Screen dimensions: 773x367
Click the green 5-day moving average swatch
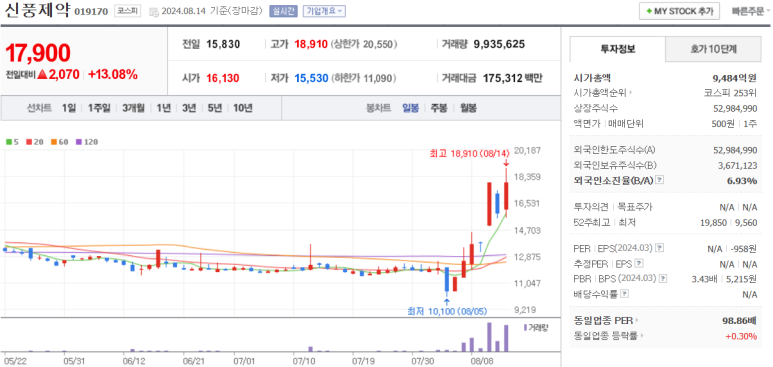(8, 142)
